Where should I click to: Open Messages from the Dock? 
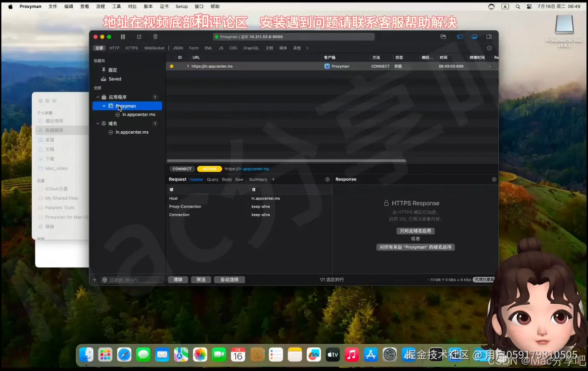(143, 354)
